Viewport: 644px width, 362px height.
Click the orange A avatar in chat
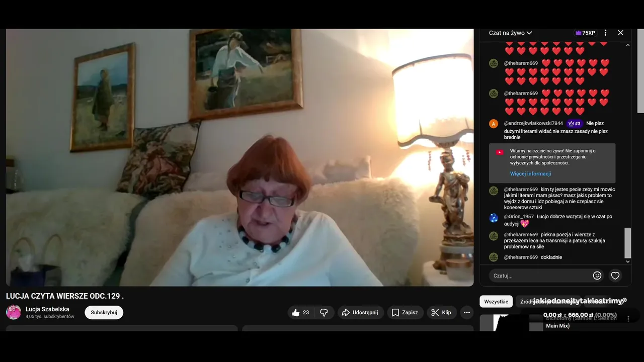[x=494, y=124]
